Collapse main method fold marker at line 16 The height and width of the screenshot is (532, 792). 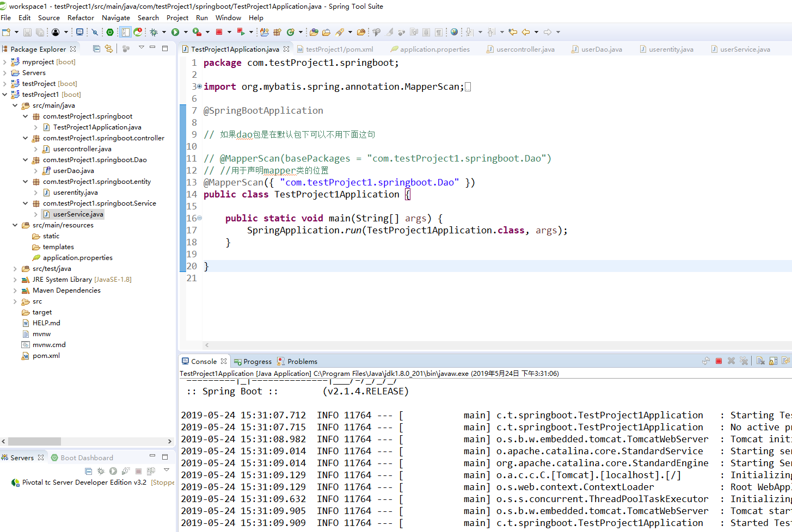199,218
